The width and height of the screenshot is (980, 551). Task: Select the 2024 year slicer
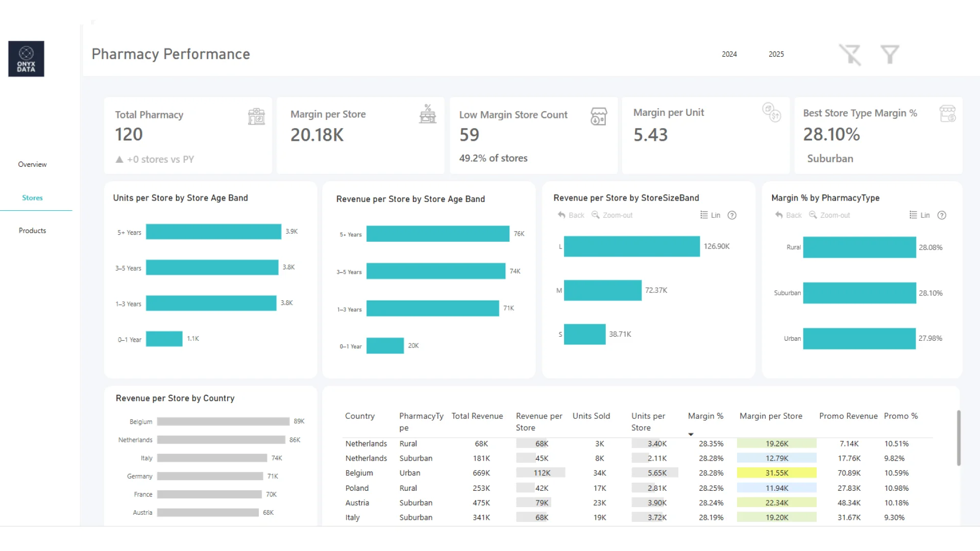coord(729,54)
